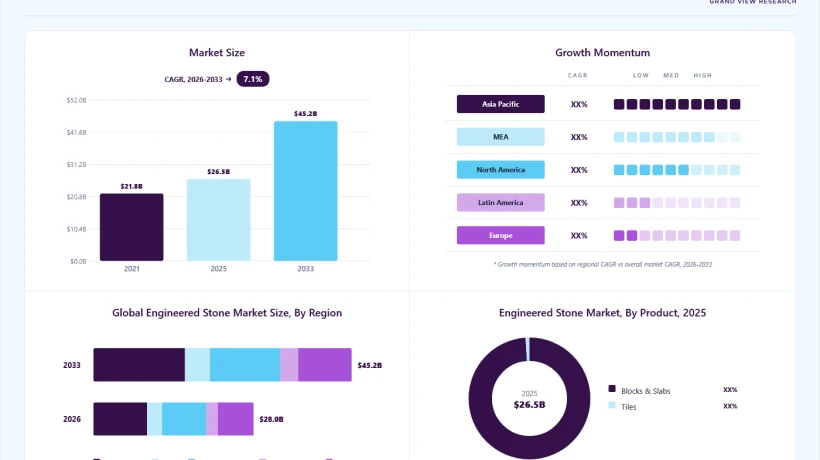Click the Asia Pacific XX% CAGR value
Screen dimensions: 820x460
pyautogui.click(x=579, y=105)
